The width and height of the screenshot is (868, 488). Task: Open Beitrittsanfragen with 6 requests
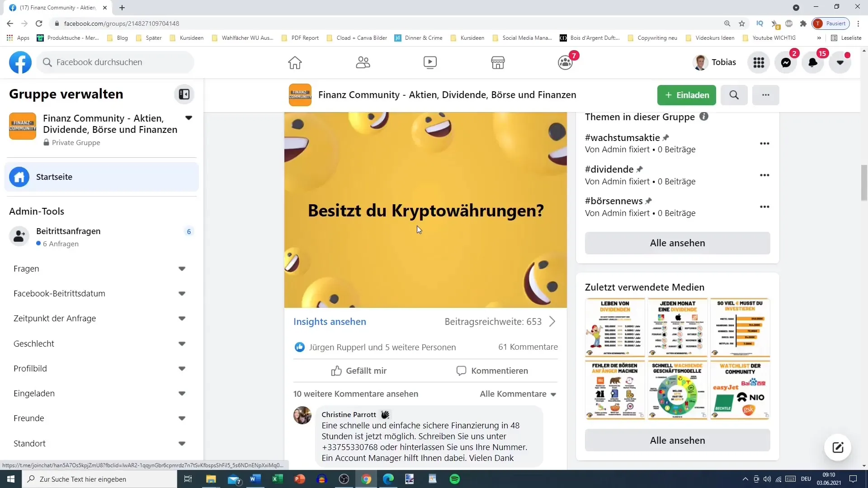(x=102, y=237)
